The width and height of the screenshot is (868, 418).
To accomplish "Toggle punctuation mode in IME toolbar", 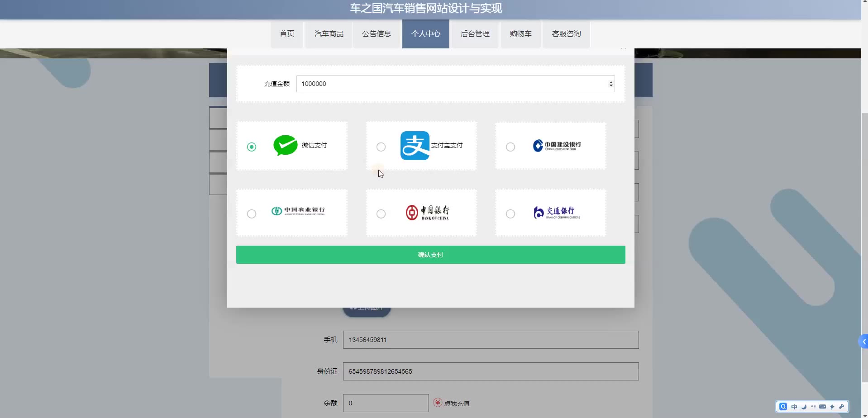I will (813, 406).
